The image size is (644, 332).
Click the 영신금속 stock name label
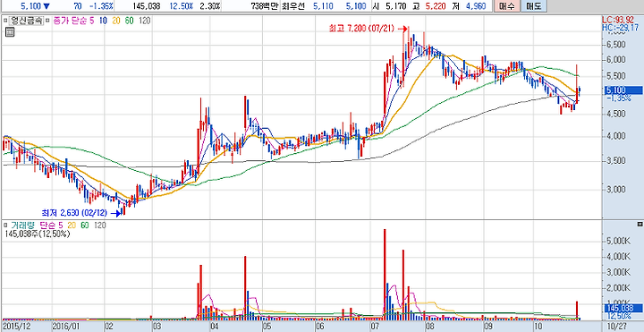pyautogui.click(x=26, y=21)
